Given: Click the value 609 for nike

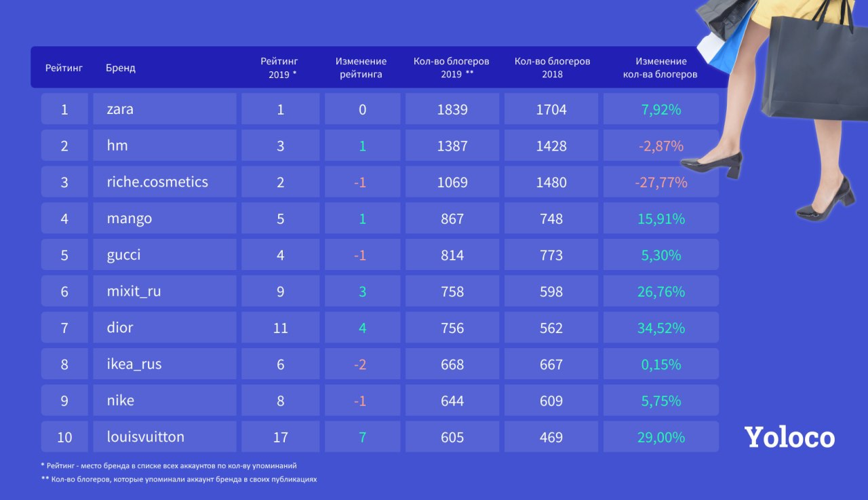Looking at the screenshot, I should pos(551,400).
